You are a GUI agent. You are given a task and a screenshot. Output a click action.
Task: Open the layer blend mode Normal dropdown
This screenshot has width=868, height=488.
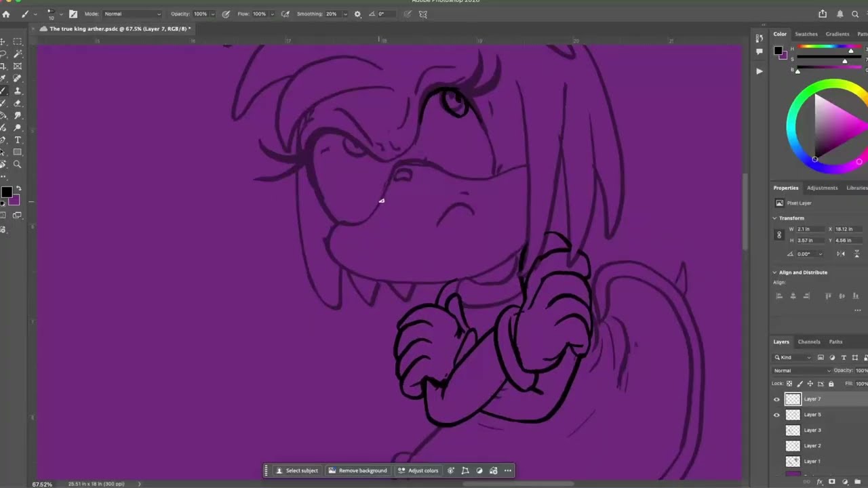tap(802, 371)
